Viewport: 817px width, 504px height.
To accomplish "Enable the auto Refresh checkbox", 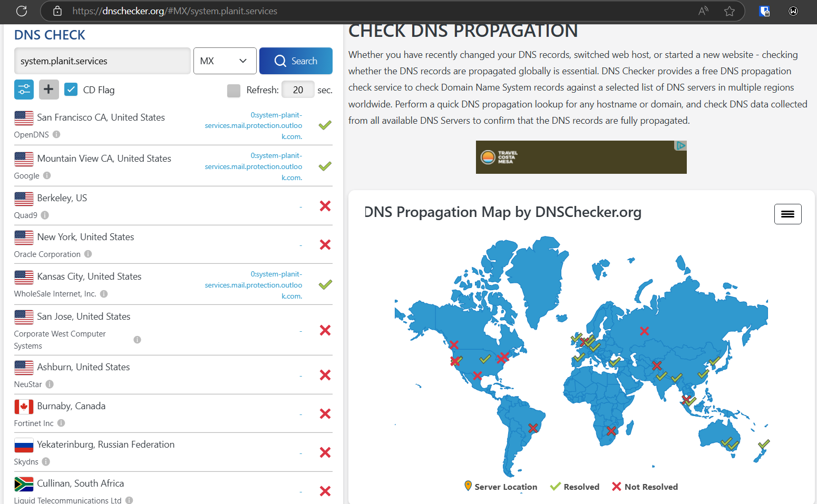I will pos(234,91).
